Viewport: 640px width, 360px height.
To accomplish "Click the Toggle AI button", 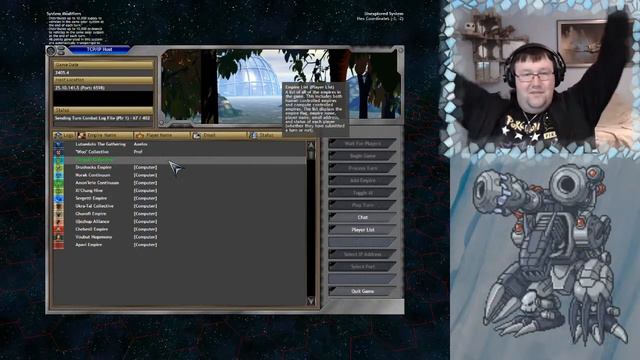I will pyautogui.click(x=362, y=193).
